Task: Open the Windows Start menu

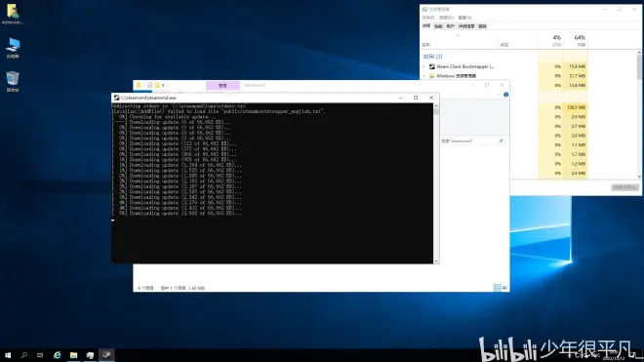Action: coord(8,355)
